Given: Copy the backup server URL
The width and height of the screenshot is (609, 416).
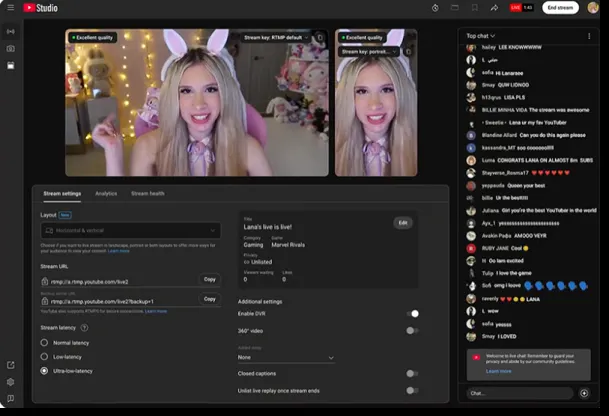Looking at the screenshot, I should pyautogui.click(x=210, y=299).
